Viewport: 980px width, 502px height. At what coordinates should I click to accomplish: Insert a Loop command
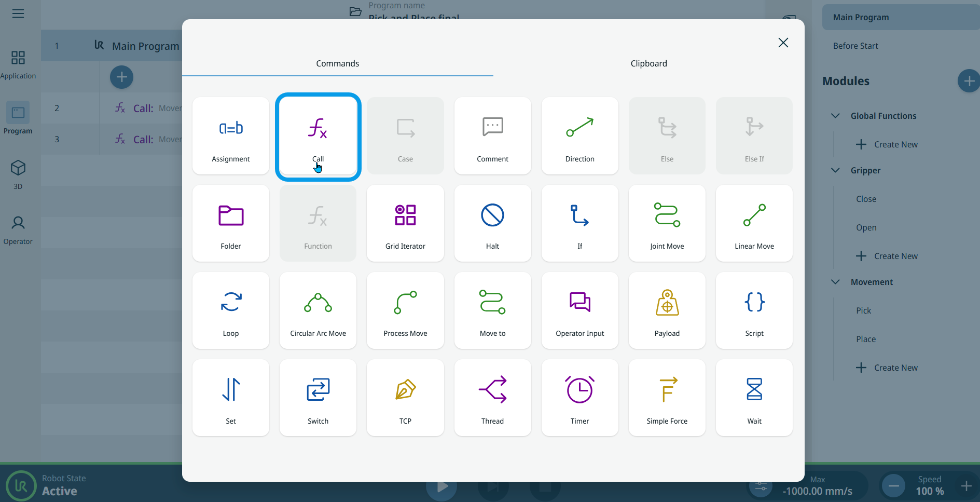click(231, 310)
